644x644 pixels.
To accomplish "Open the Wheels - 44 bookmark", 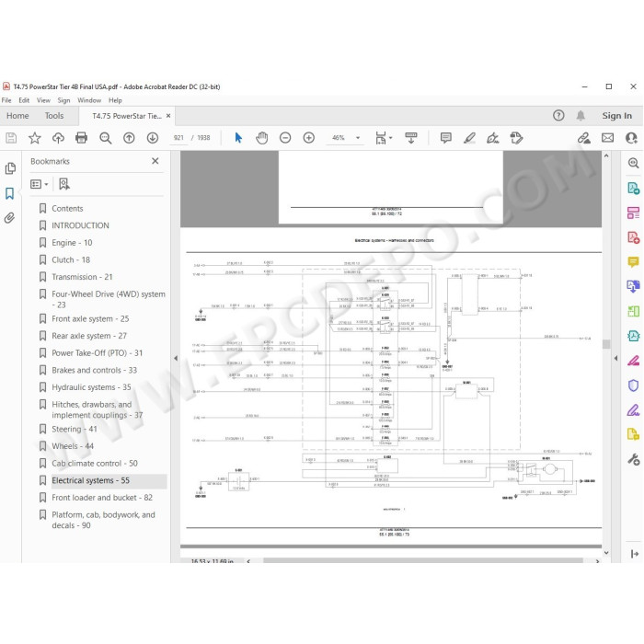I will (x=73, y=446).
